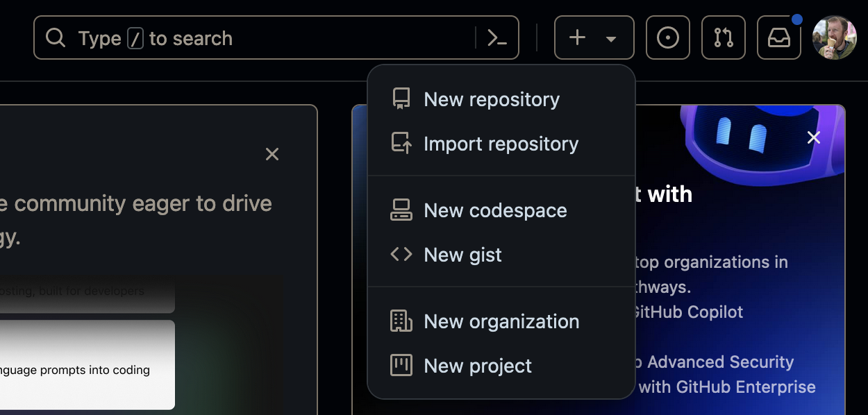Choose New organization menu entry
The height and width of the screenshot is (415, 868).
501,321
